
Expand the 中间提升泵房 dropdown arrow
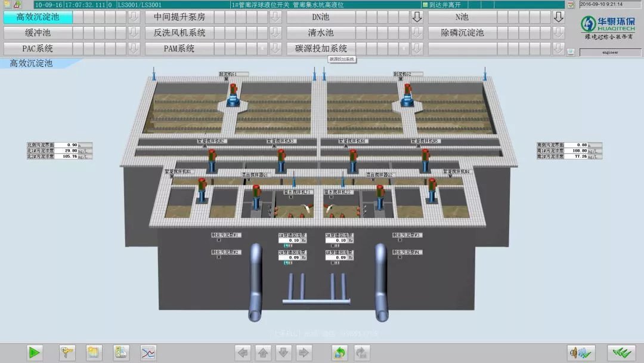click(275, 17)
